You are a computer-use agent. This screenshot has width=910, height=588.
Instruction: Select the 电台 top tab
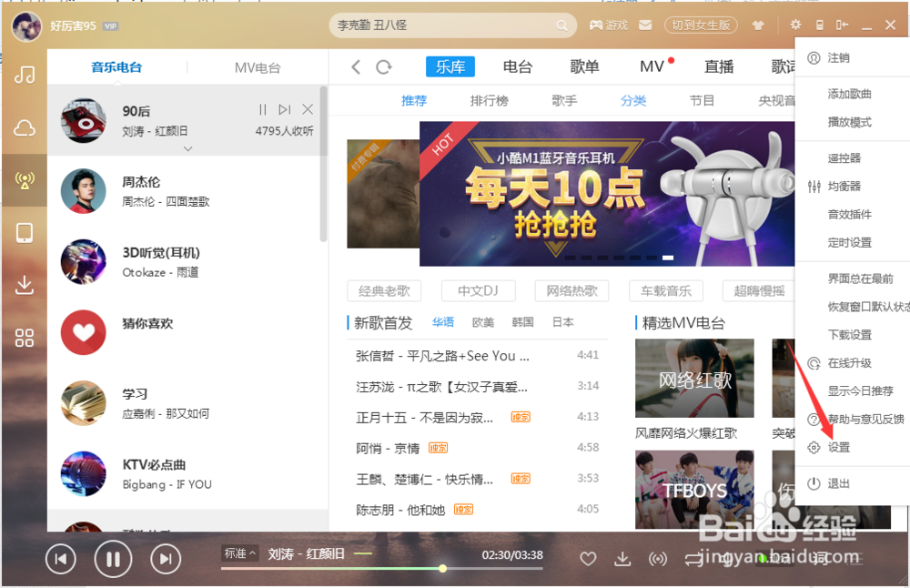[518, 66]
